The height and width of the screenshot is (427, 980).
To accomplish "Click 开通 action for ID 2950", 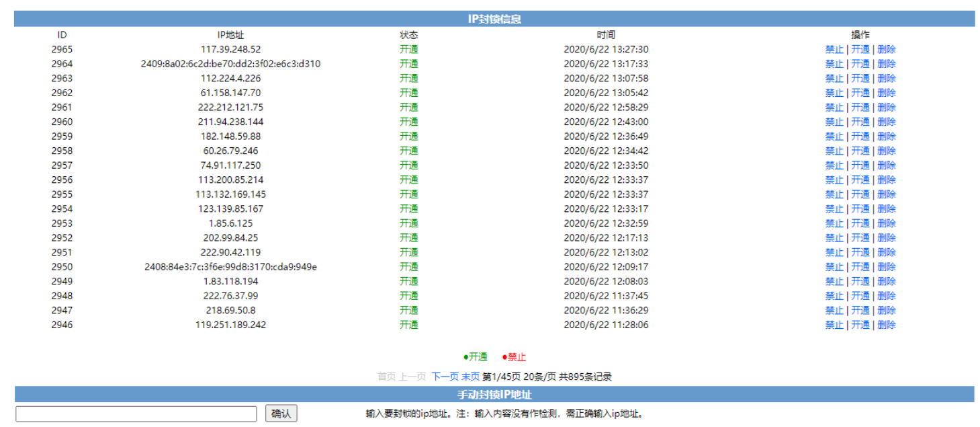I will tap(860, 267).
